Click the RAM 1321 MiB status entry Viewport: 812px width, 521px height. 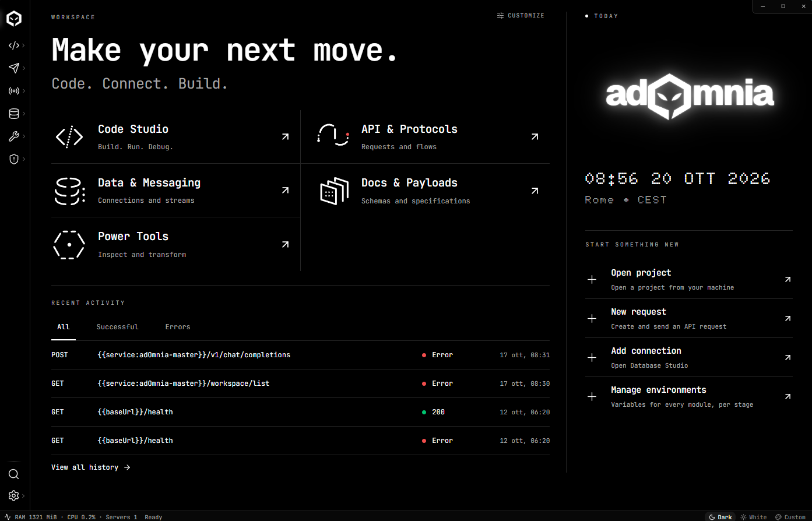36,517
